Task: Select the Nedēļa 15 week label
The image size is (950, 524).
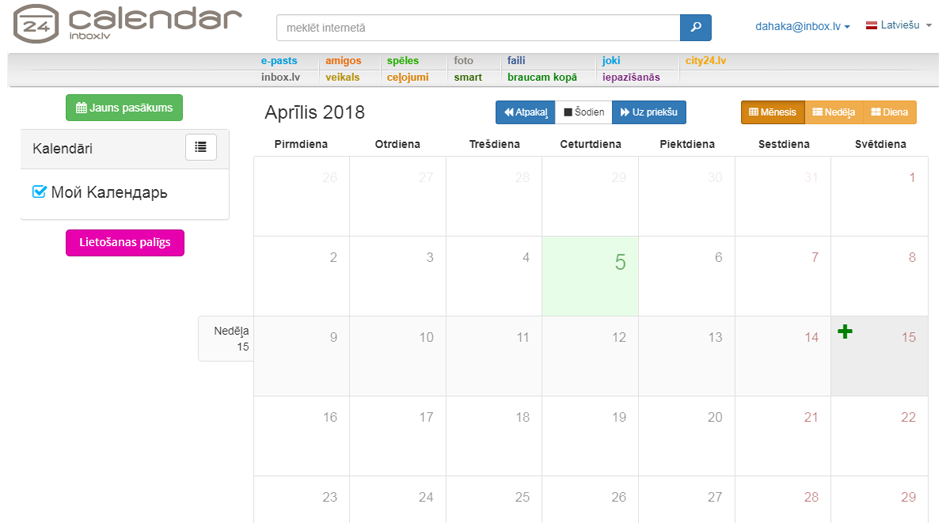Action: [x=226, y=339]
